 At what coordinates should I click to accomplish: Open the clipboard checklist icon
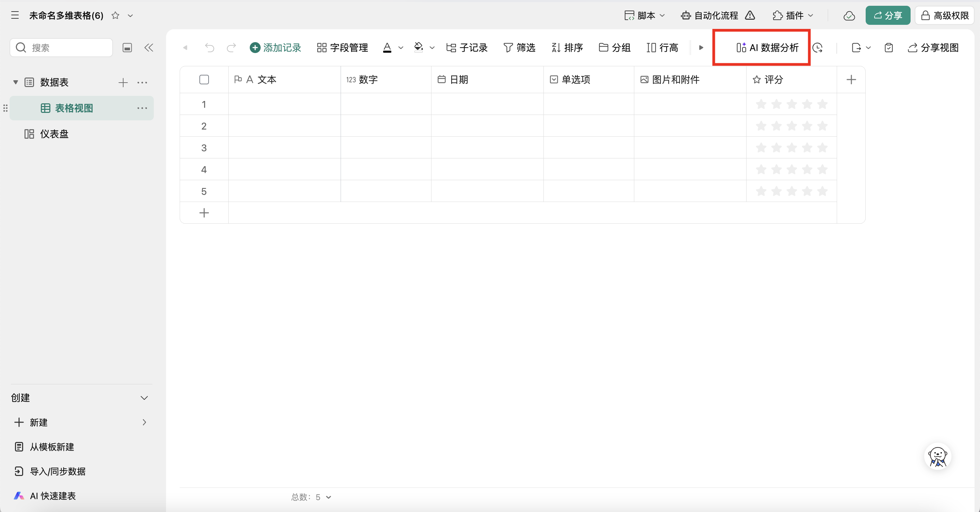tap(889, 48)
